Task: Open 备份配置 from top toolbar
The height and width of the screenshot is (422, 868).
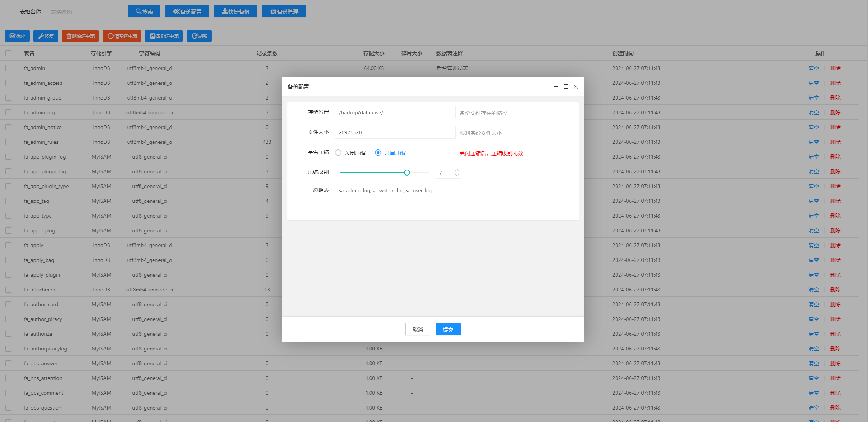Action: [187, 11]
